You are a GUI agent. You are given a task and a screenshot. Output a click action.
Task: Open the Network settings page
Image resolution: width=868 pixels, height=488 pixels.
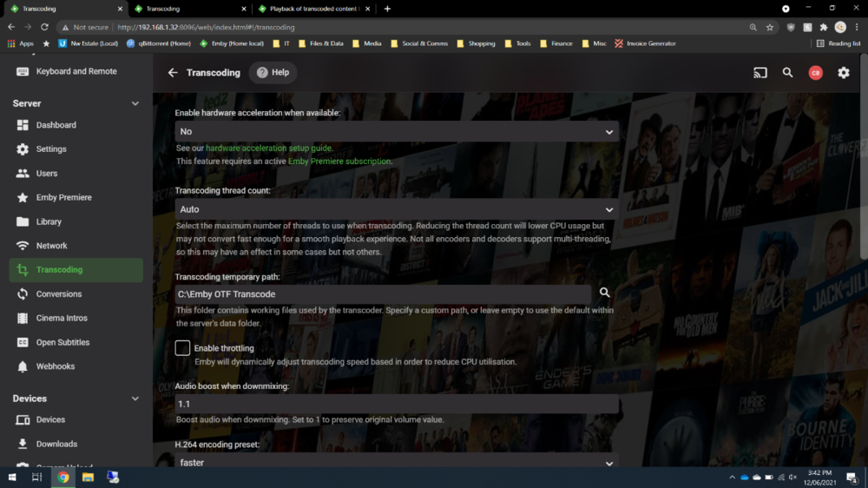(76, 246)
